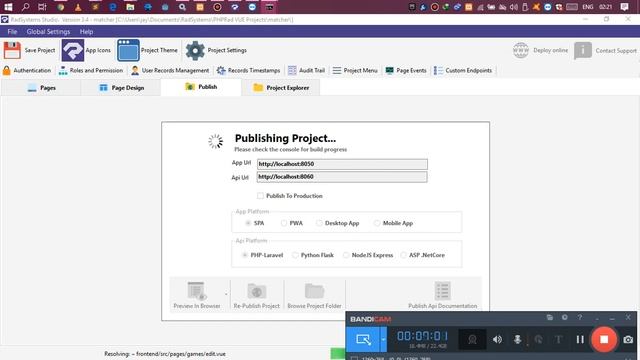
Task: Switch to the Page Design tab
Action: pos(121,87)
